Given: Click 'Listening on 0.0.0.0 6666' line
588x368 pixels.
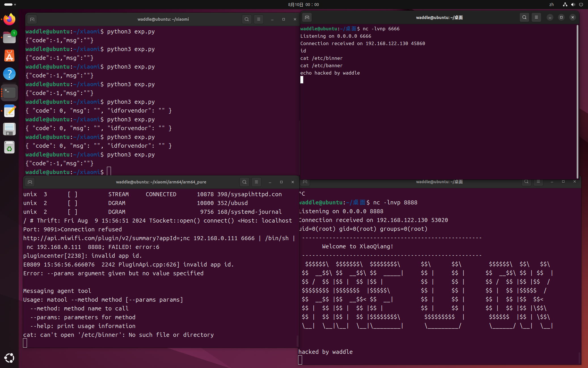Looking at the screenshot, I should 336,36.
